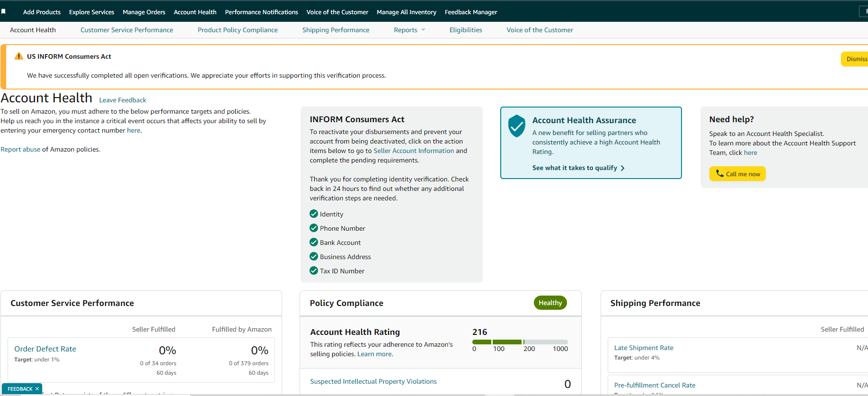Click Learn more under Account Health Rating

(374, 354)
